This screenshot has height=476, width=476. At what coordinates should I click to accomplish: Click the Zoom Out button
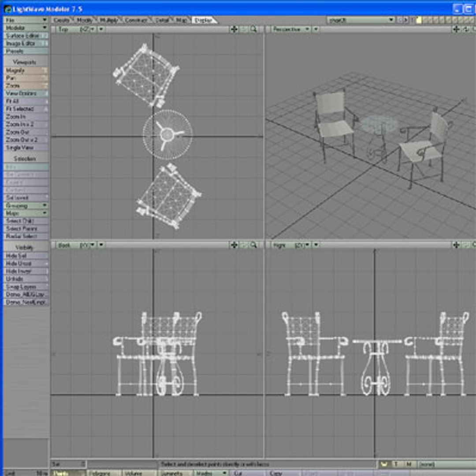point(26,132)
